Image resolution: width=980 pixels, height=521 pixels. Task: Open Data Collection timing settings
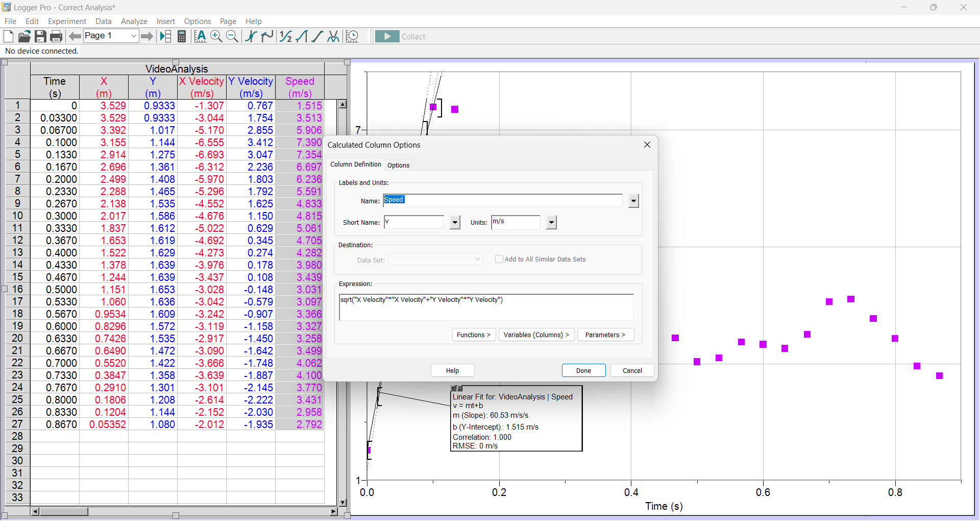click(x=353, y=36)
